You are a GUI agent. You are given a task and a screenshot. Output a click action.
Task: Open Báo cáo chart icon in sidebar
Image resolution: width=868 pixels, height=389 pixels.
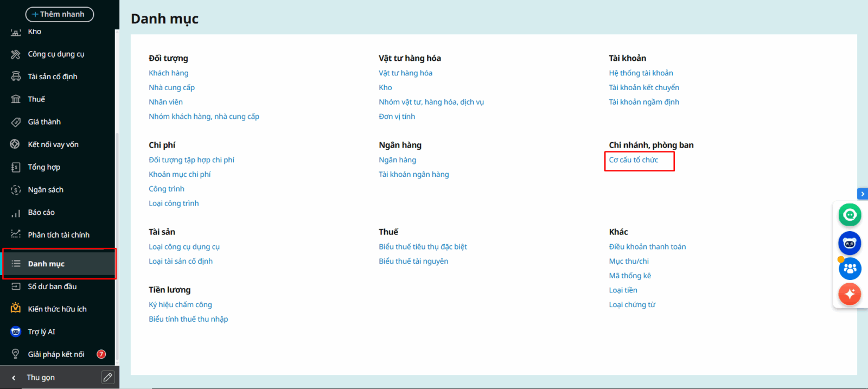pyautogui.click(x=16, y=213)
